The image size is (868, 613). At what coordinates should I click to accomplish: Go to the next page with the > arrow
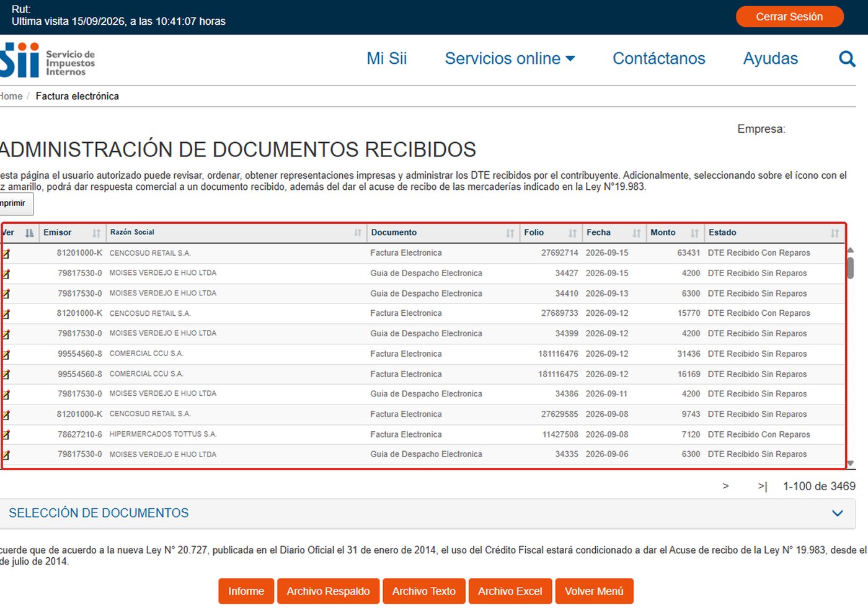pos(725,486)
